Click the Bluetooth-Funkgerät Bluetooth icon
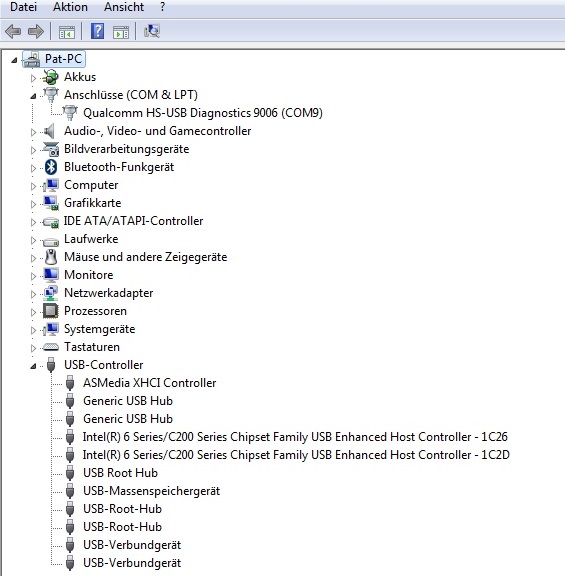Viewport: 565px width, 576px height. [51, 167]
